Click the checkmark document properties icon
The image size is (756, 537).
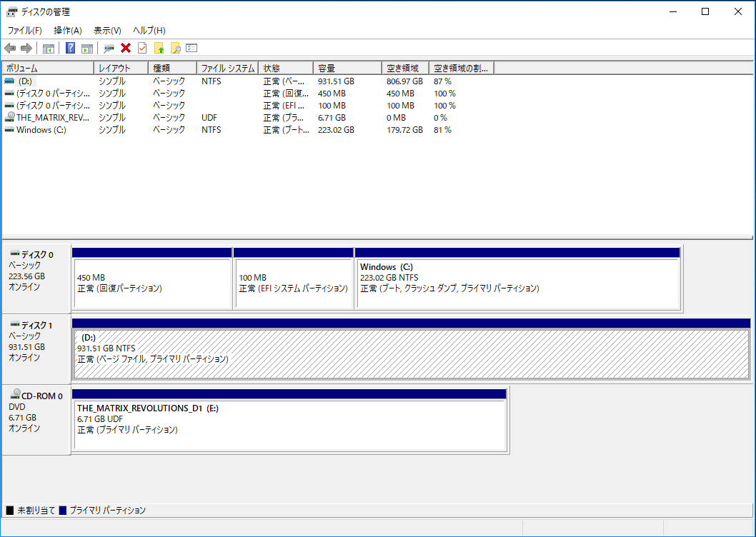(x=142, y=49)
